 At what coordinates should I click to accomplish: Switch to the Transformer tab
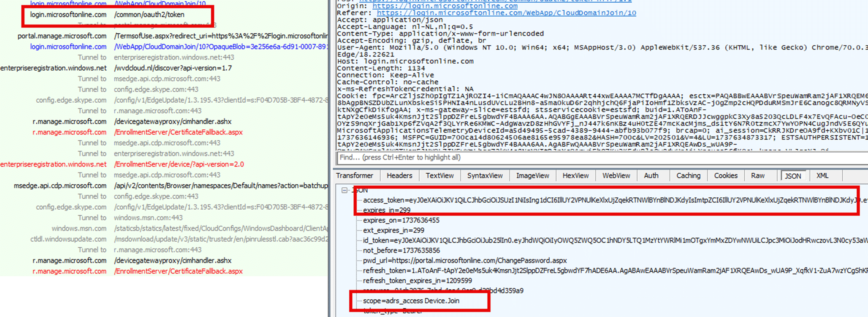pyautogui.click(x=355, y=176)
